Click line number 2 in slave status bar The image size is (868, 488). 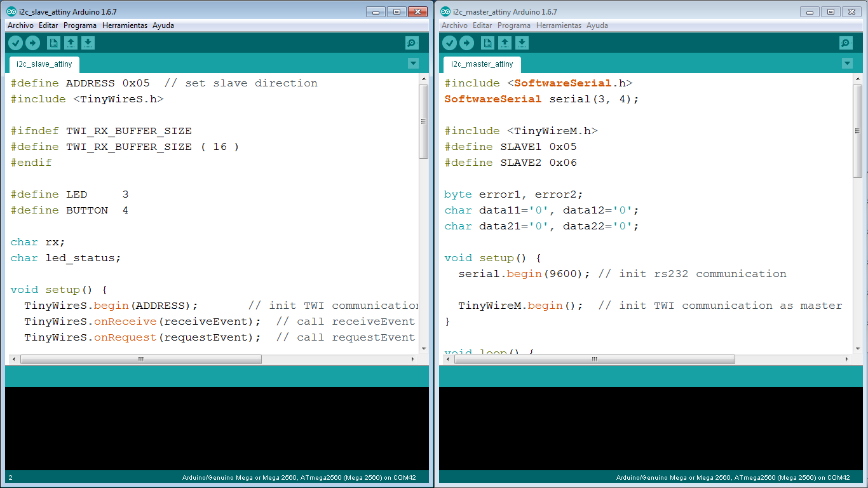(10, 477)
